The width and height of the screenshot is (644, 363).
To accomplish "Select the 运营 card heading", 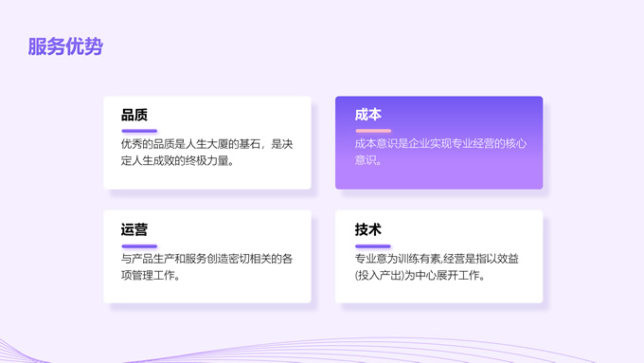I will point(134,229).
